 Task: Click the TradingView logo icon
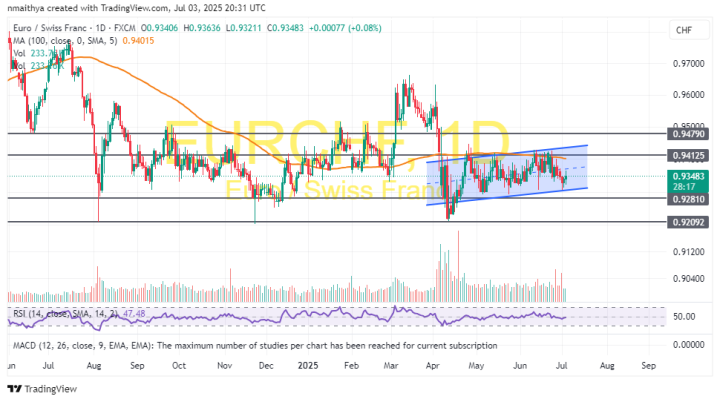pyautogui.click(x=15, y=389)
